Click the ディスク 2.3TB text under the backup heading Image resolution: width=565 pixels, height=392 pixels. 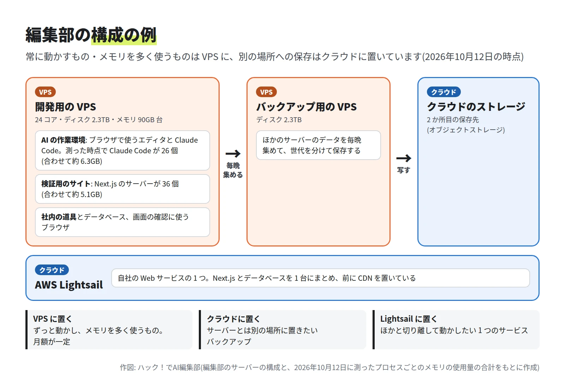[279, 120]
